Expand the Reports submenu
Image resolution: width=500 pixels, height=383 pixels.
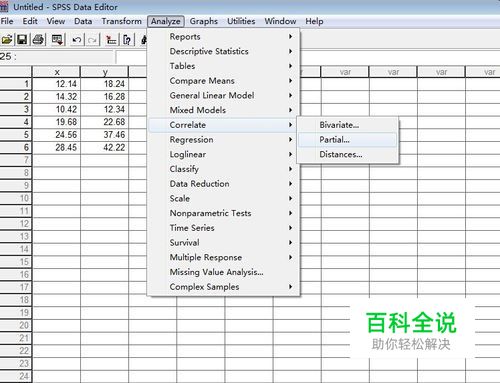point(224,37)
